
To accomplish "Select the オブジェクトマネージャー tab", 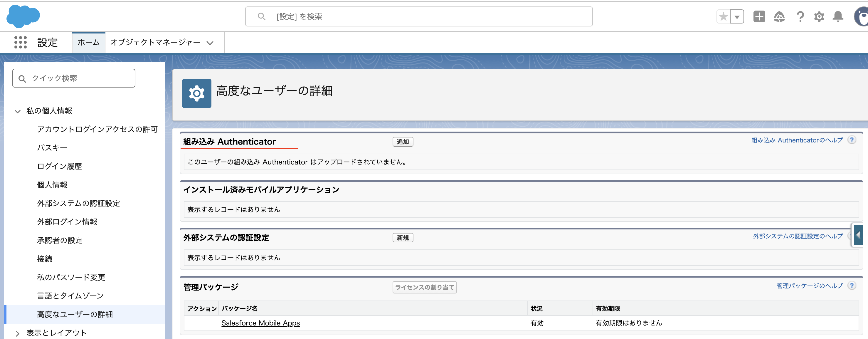I will (x=155, y=43).
